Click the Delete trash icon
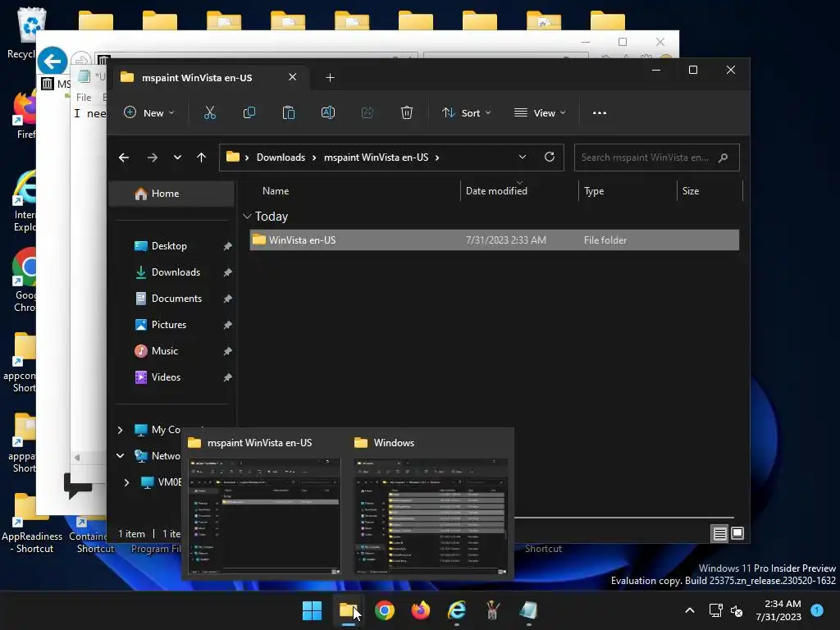The width and height of the screenshot is (840, 630). point(407,112)
